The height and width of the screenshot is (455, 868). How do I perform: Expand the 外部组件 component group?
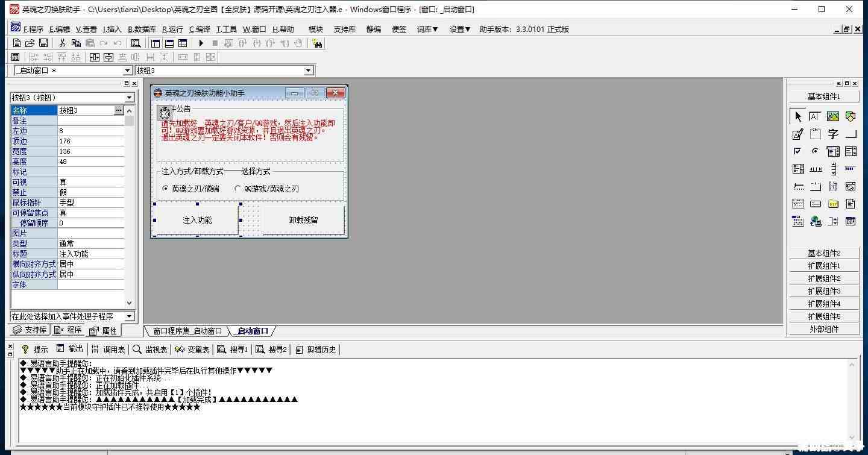coord(824,329)
